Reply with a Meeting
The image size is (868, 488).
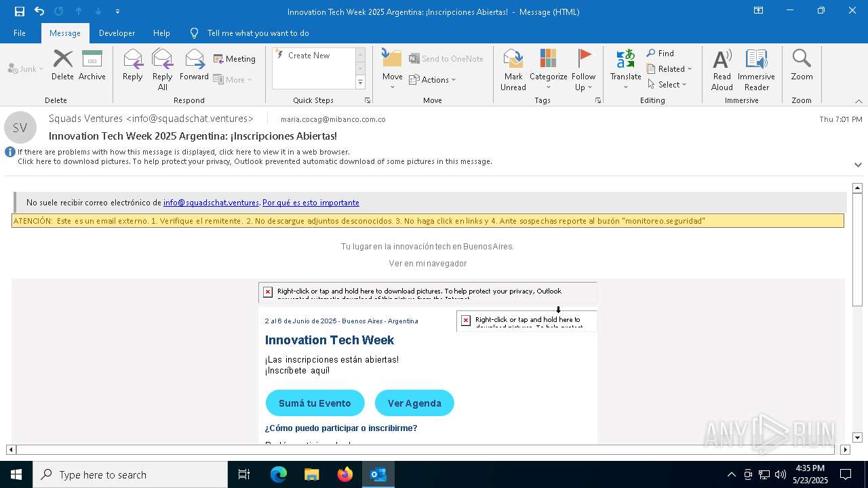tap(235, 59)
